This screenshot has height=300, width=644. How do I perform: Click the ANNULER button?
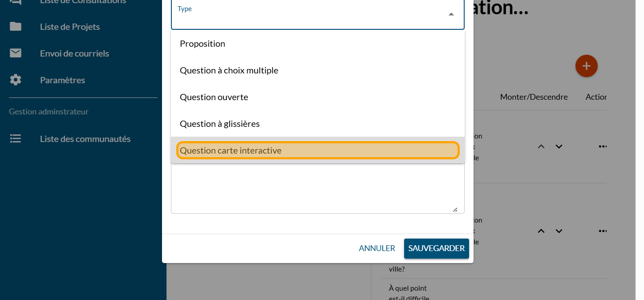coord(377,248)
